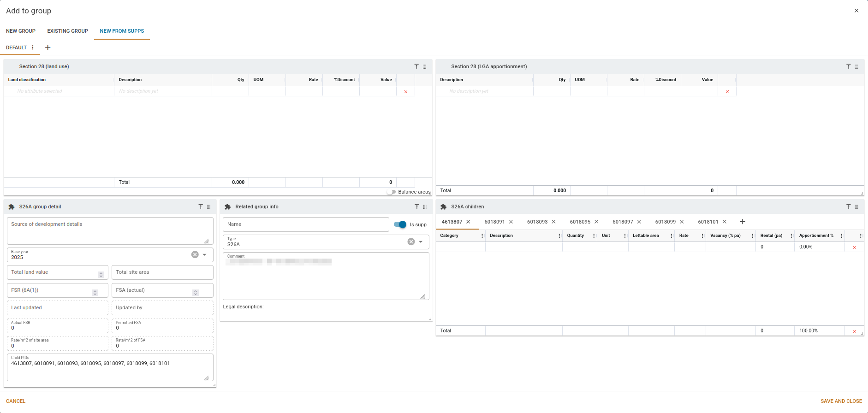Open the Type S26A dropdown
Viewport: 868px width, 413px height.
(x=421, y=242)
